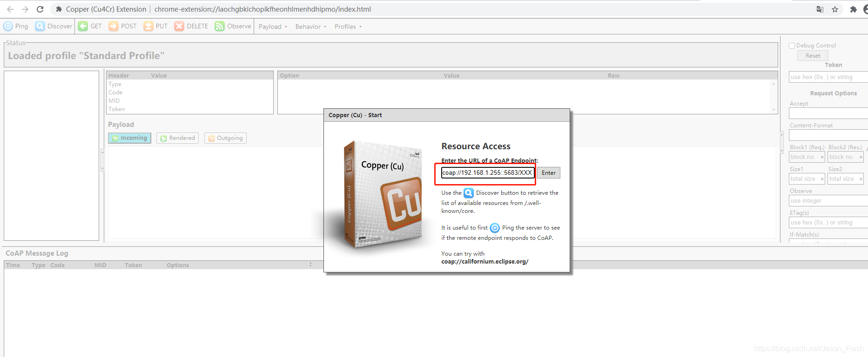The height and width of the screenshot is (357, 868).
Task: Click the MID column in Message Log
Action: point(101,265)
